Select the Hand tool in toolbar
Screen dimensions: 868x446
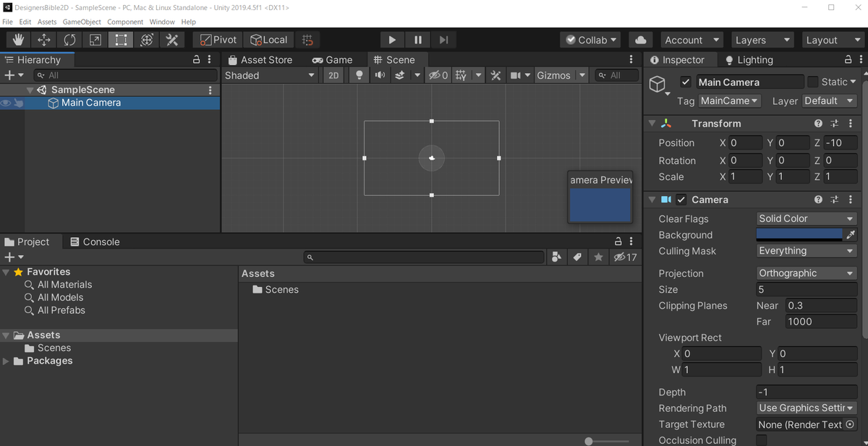coord(18,40)
